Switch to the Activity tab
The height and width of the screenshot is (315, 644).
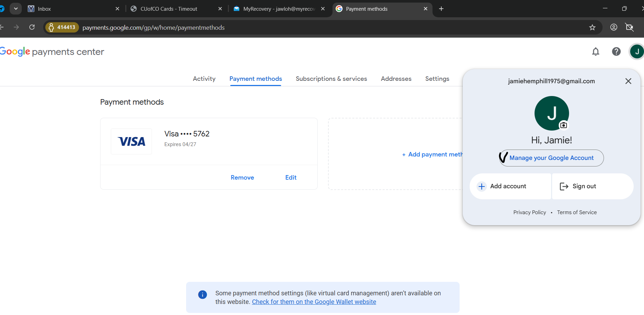pyautogui.click(x=204, y=79)
